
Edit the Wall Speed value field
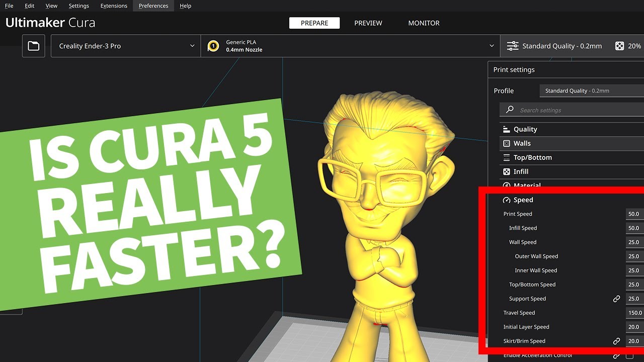point(635,242)
